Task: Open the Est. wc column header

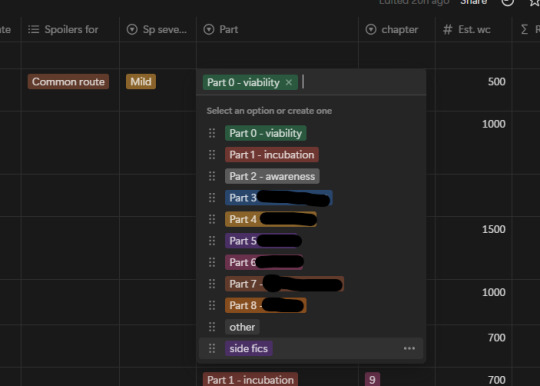Action: pos(474,30)
